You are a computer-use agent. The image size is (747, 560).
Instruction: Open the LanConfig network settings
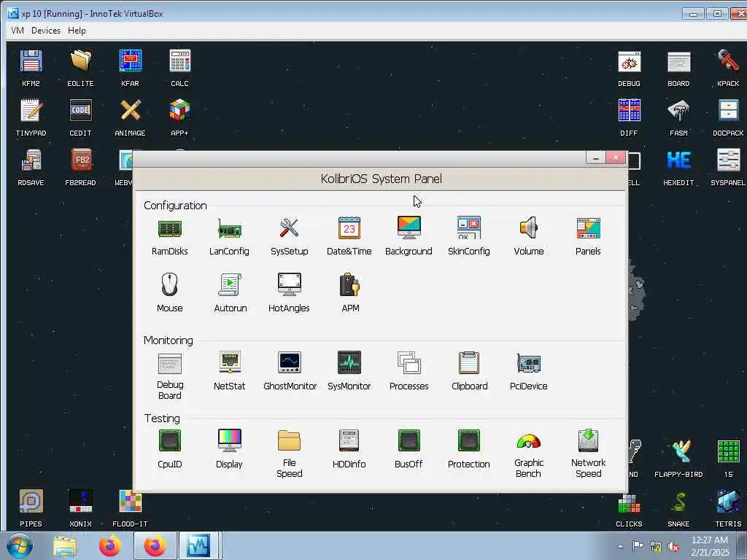pos(229,237)
